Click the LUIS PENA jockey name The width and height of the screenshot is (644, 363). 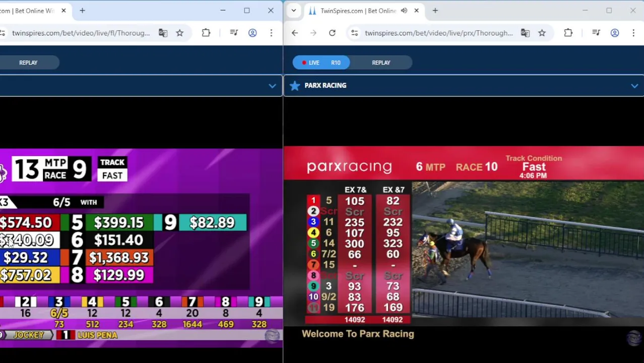coord(97,335)
